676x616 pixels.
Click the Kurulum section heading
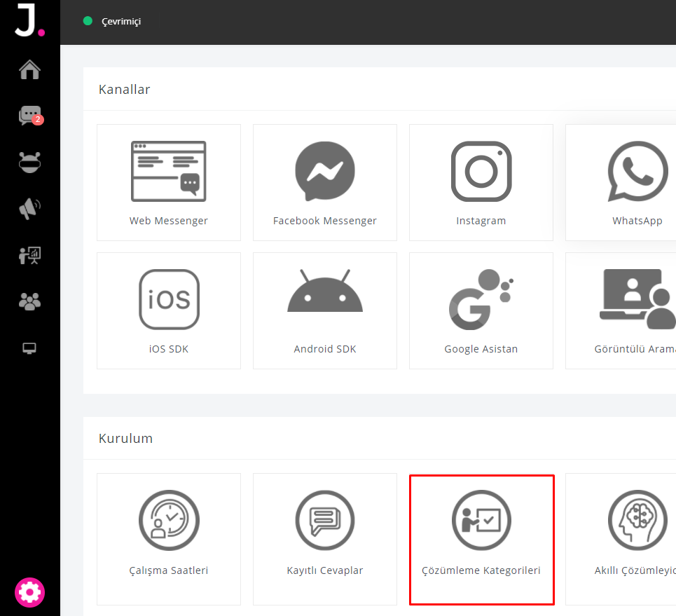(x=125, y=438)
